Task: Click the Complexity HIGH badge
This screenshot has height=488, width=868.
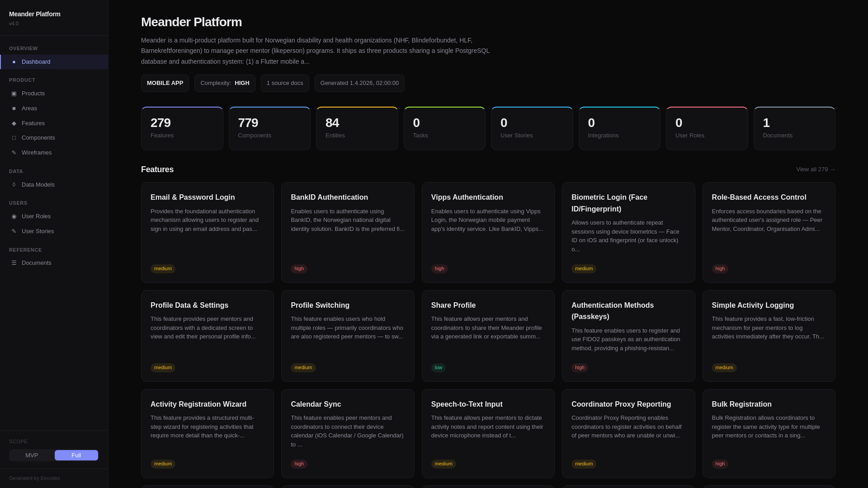Action: (x=225, y=83)
